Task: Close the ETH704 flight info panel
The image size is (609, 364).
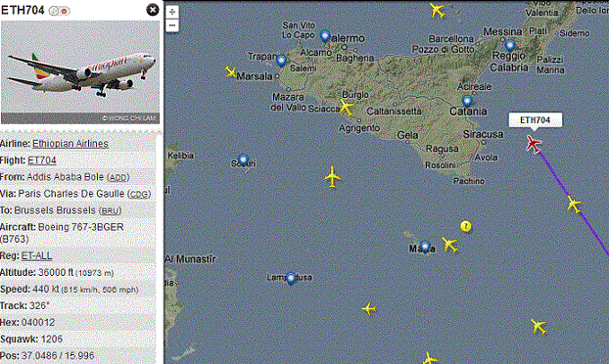Action: coord(153,10)
